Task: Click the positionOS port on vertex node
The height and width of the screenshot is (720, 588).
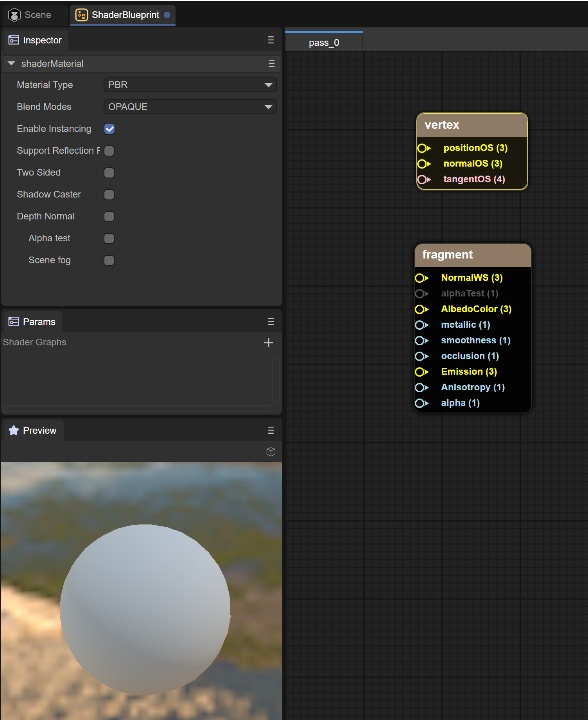Action: [422, 148]
